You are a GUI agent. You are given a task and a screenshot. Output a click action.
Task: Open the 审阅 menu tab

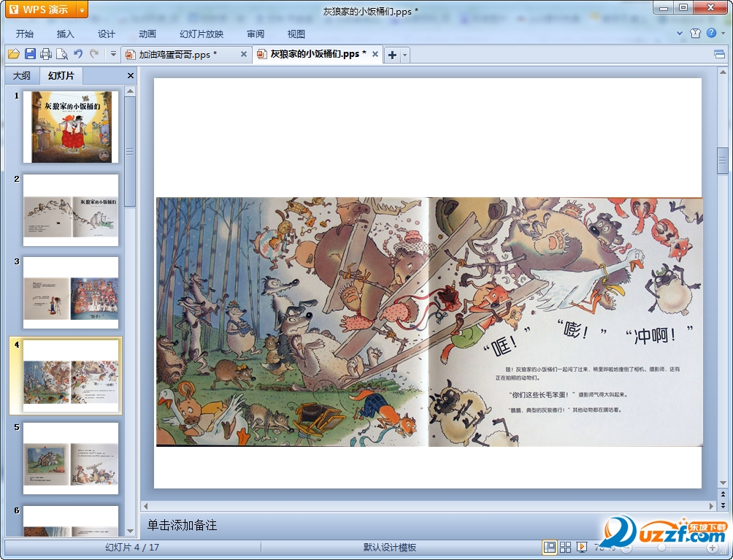click(x=256, y=34)
